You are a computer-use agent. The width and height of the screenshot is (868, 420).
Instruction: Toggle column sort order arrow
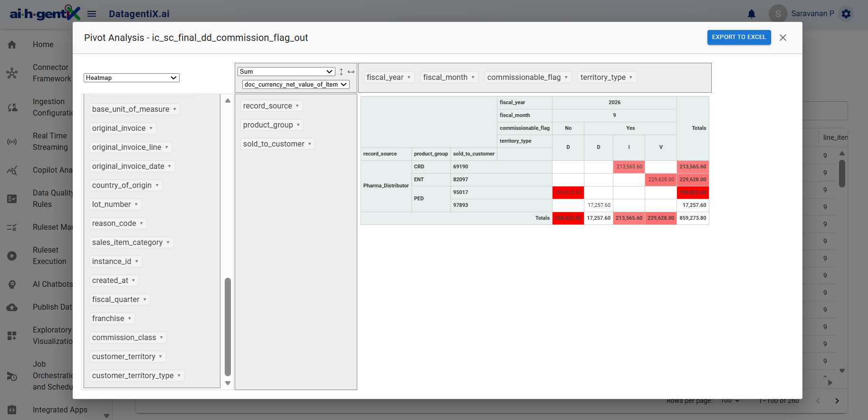(351, 72)
